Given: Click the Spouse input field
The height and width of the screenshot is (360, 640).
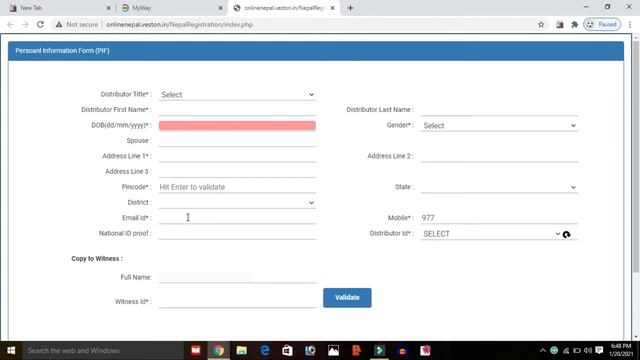Looking at the screenshot, I should click(237, 140).
